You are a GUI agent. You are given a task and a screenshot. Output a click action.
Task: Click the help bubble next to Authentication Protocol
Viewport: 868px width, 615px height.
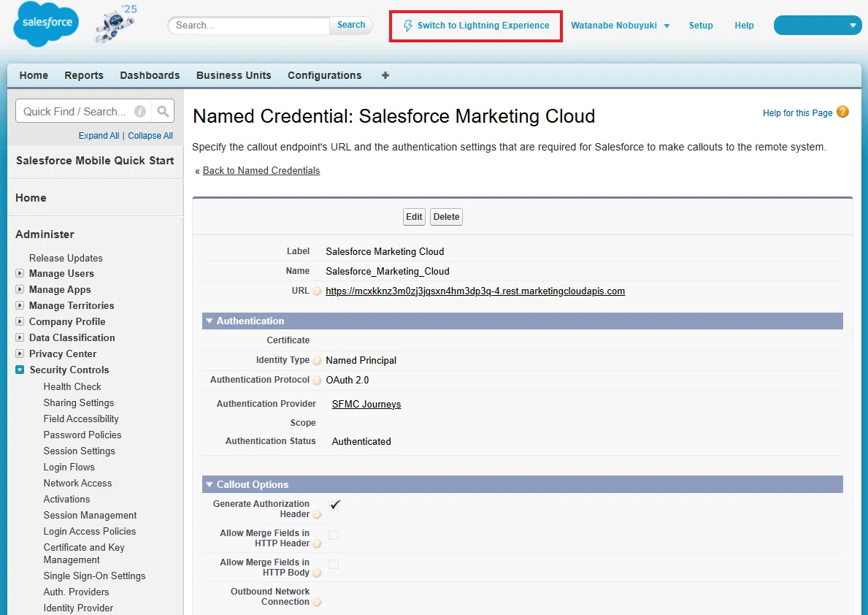[x=317, y=381]
